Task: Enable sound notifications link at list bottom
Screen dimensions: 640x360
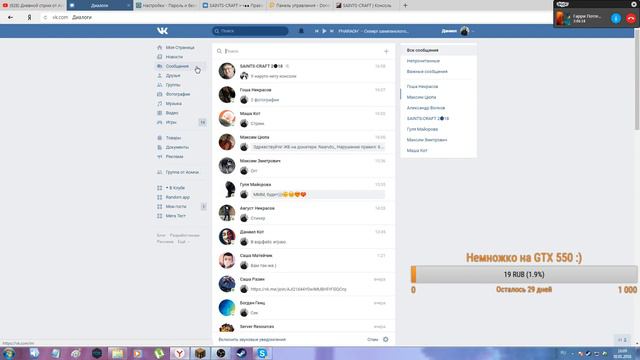Action: [x=252, y=340]
